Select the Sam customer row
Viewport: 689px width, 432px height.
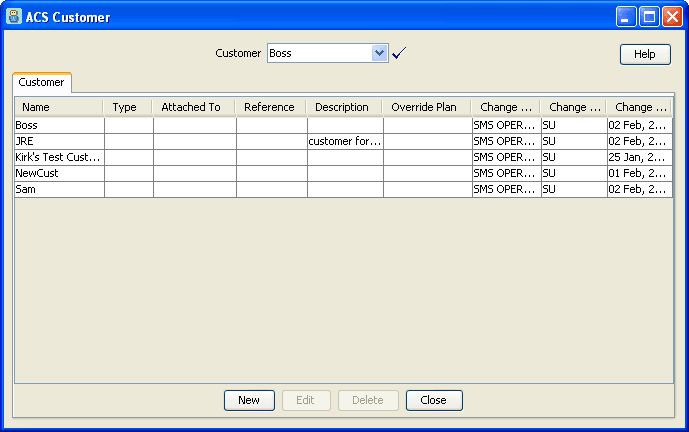pyautogui.click(x=344, y=189)
